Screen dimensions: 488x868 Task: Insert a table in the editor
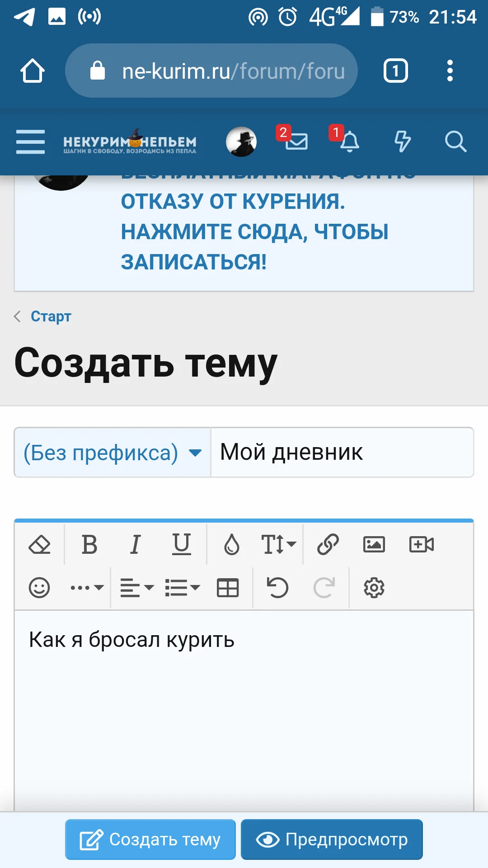(x=228, y=588)
